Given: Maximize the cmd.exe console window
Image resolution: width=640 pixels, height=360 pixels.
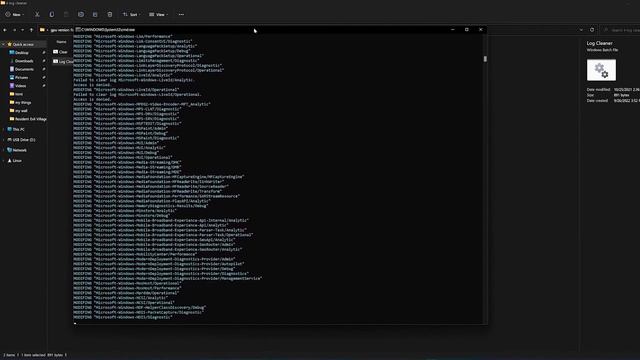Looking at the screenshot, I should click(x=467, y=30).
